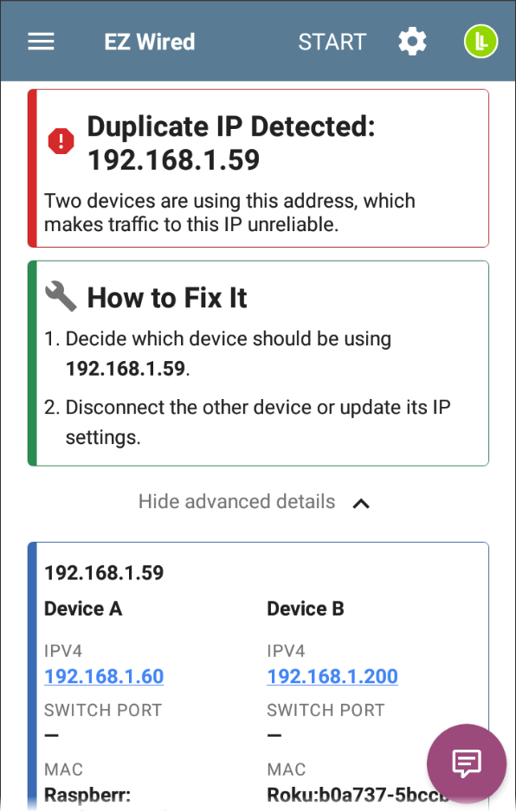516x812 pixels.
Task: Open the 192.168.1.200 IPv4 link
Action: point(332,676)
